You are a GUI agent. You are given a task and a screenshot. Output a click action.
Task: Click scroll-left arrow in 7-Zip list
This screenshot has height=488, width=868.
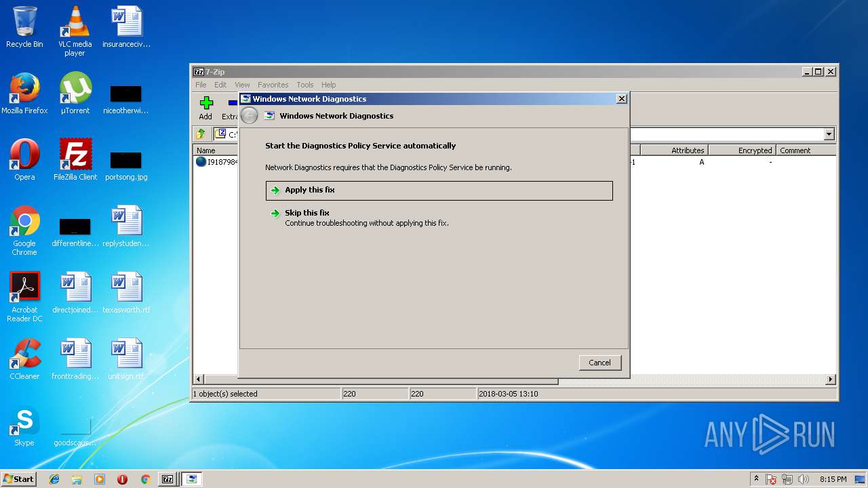click(x=199, y=380)
